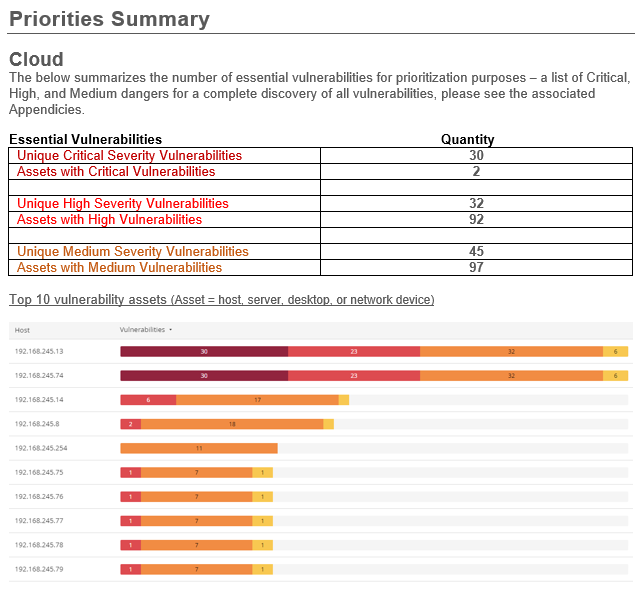Click the yellow low segment for 192.168.245.74
Image resolution: width=642 pixels, height=594 pixels.
(615, 376)
